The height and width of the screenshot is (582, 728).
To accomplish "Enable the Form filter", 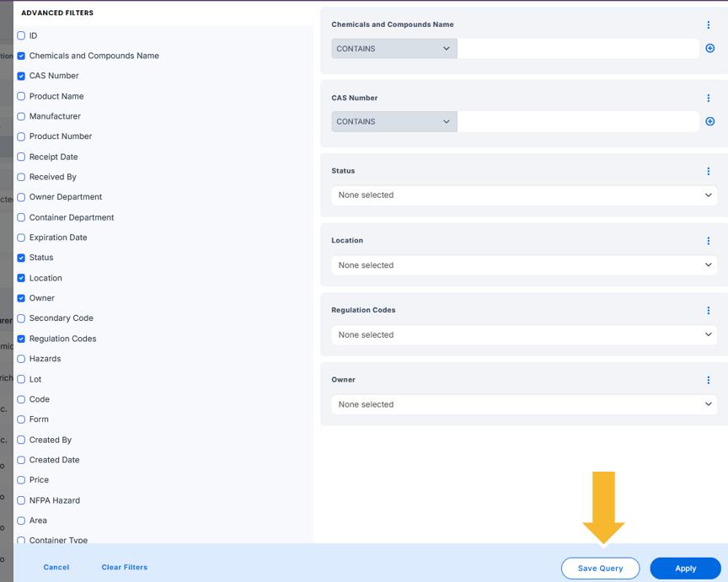I will pos(21,419).
